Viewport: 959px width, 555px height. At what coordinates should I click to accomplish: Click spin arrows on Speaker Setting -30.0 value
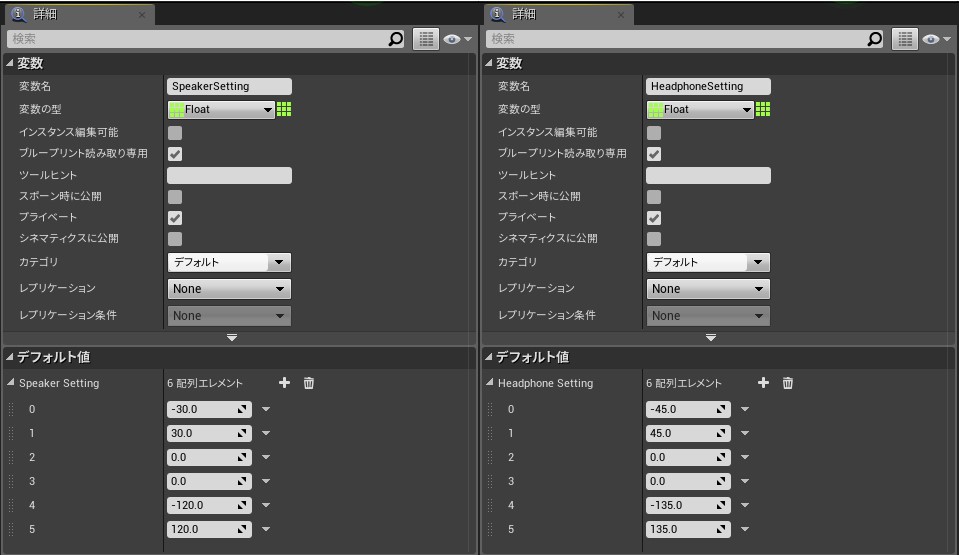242,409
